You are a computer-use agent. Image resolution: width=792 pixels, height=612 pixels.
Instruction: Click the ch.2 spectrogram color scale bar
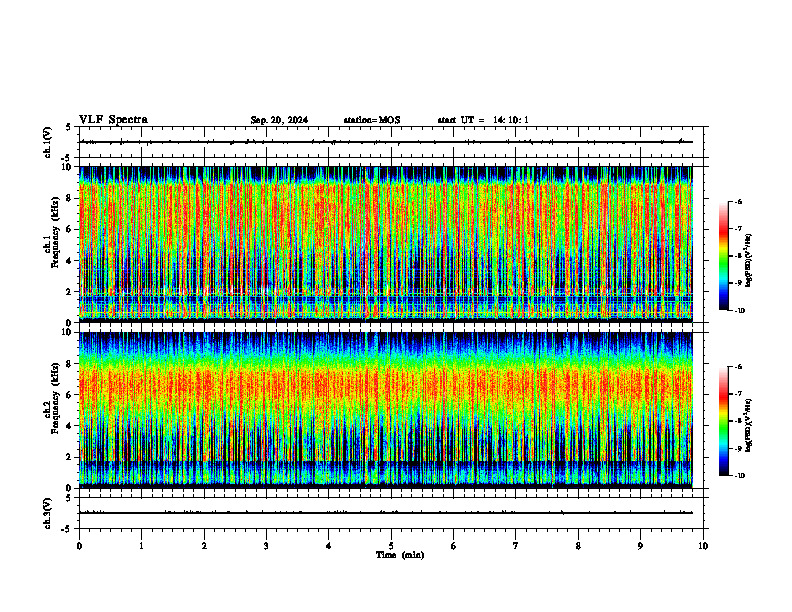723,421
